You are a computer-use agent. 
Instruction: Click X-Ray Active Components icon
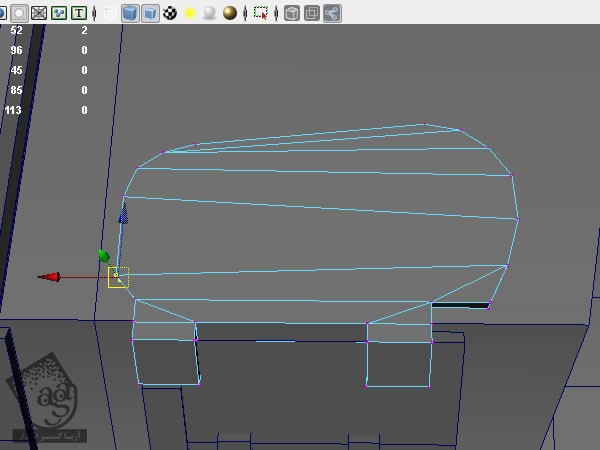pyautogui.click(x=311, y=13)
